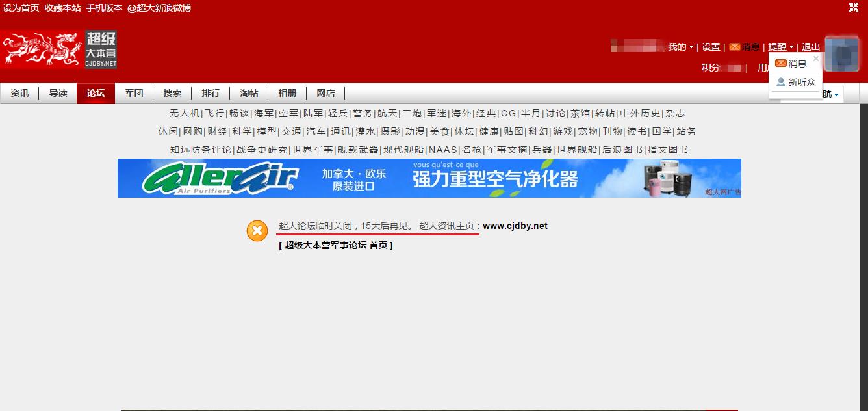Expand the 提醒 dropdown
The image size is (868, 411).
click(x=781, y=47)
